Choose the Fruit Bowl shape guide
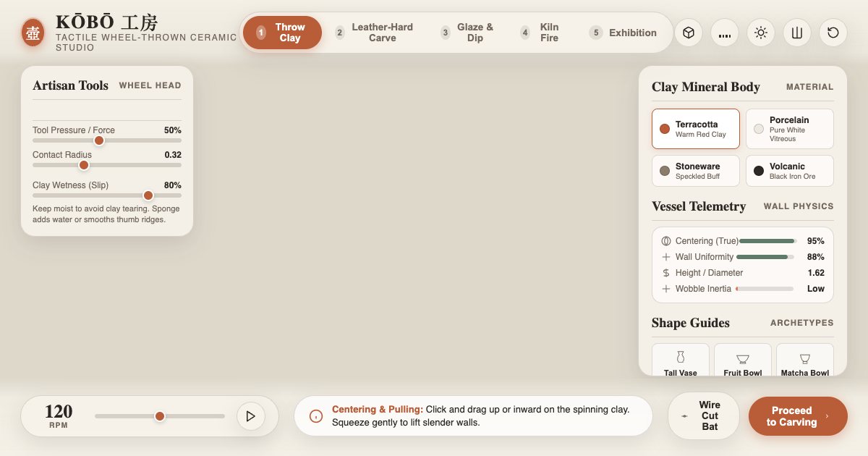Image resolution: width=868 pixels, height=456 pixels. tap(743, 360)
